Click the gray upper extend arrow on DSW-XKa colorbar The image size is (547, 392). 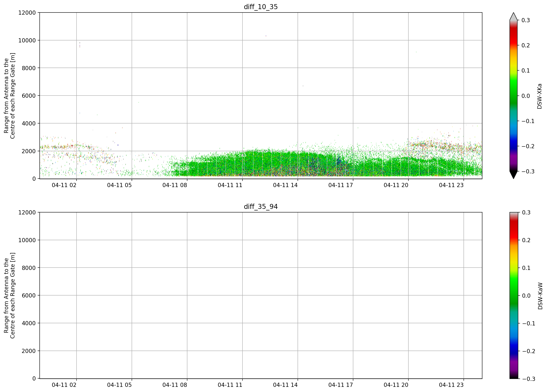(x=513, y=17)
